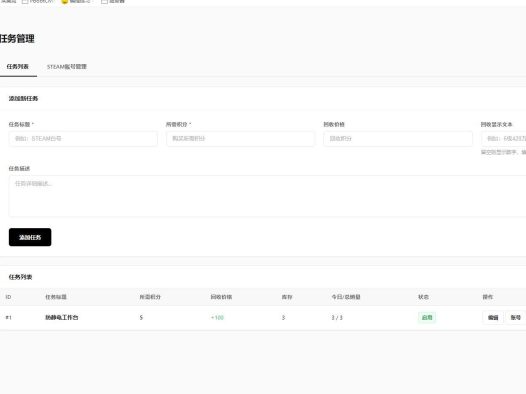Click the black 添加任务 button
Viewport: 526px width, 394px height.
30,237
